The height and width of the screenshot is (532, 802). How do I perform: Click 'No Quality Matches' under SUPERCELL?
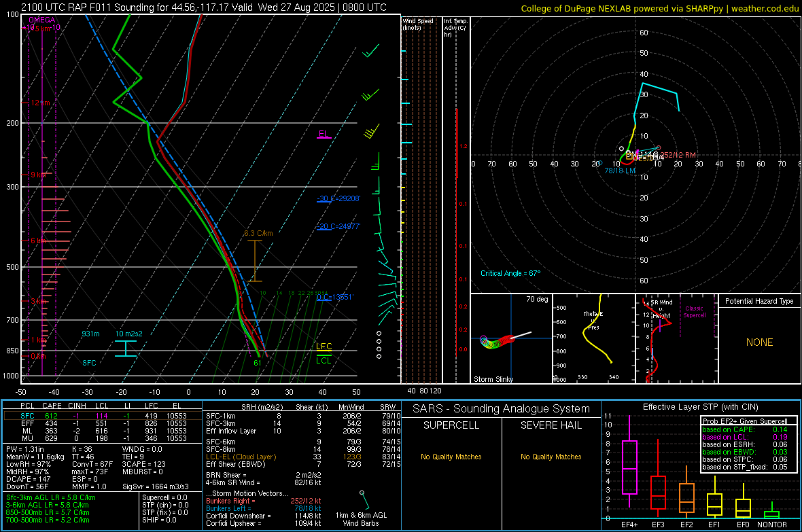451,457
